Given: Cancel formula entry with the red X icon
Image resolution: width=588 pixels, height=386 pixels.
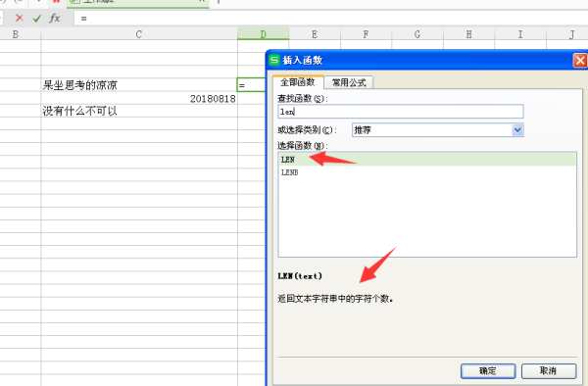Looking at the screenshot, I should [x=20, y=18].
